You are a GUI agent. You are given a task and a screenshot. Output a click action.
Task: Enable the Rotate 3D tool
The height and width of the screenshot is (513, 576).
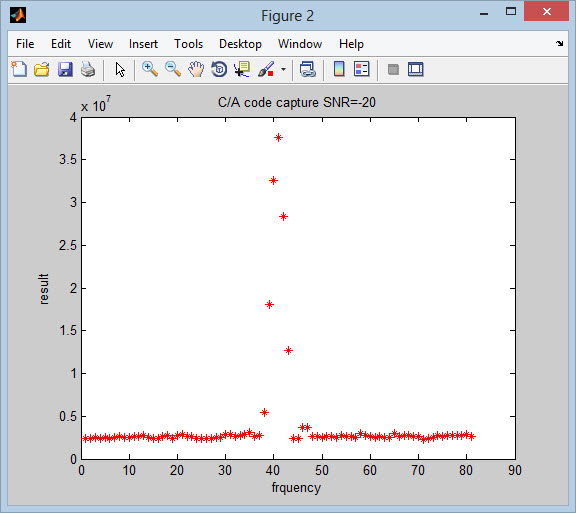pyautogui.click(x=219, y=69)
